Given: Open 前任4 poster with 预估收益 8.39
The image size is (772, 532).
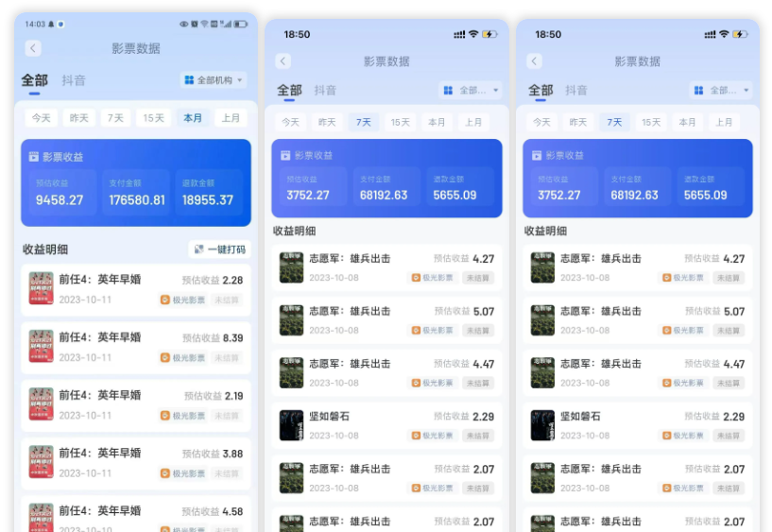Looking at the screenshot, I should (x=41, y=346).
